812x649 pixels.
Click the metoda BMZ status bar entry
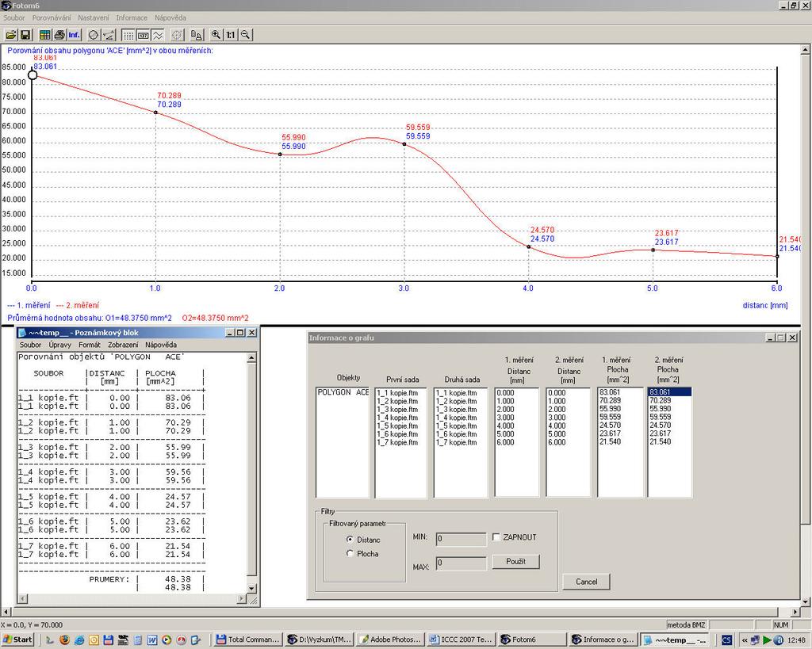pyautogui.click(x=686, y=625)
